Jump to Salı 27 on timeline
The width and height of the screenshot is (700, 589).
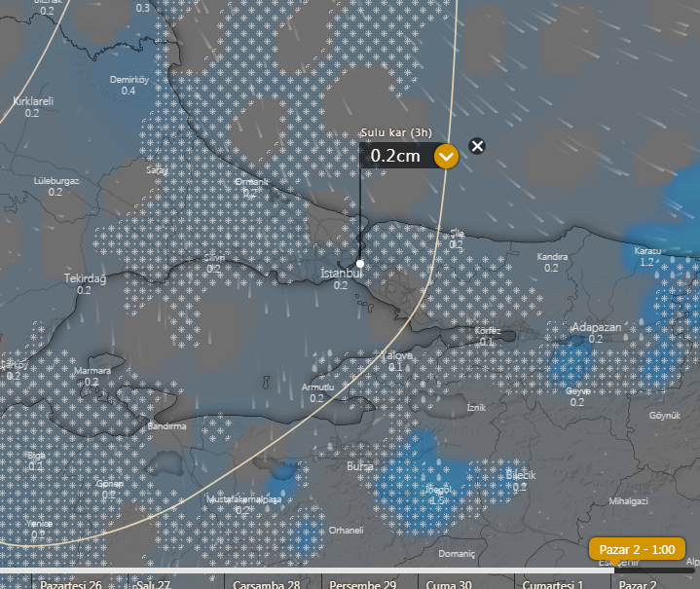[153, 584]
